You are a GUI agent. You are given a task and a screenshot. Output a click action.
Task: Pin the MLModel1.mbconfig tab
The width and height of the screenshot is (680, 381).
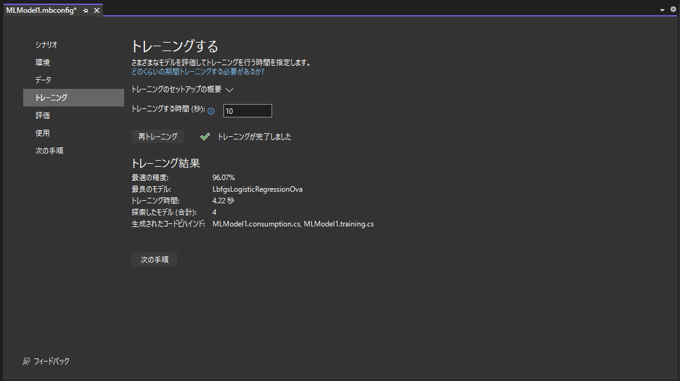click(85, 10)
